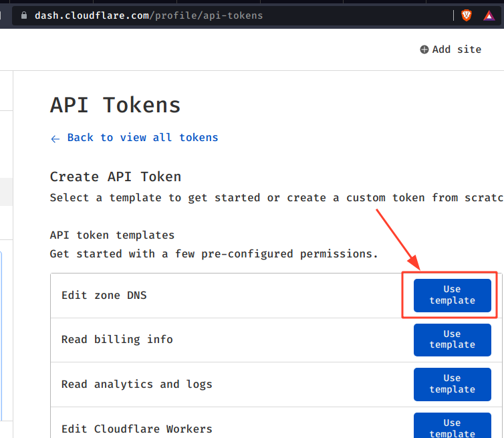Click the left arrow icon before Back to view
504x438 pixels.
point(55,138)
